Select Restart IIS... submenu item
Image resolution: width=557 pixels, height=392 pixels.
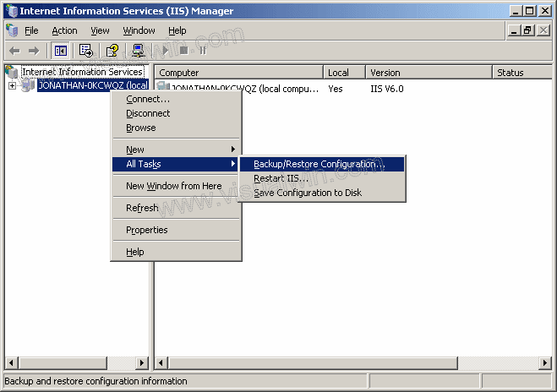coord(322,178)
